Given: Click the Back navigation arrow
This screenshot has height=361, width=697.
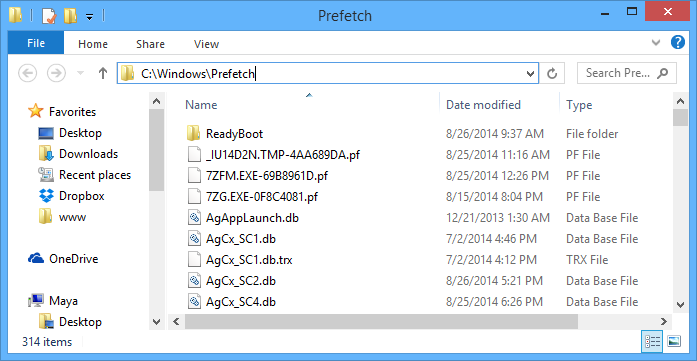Looking at the screenshot, I should coord(28,73).
